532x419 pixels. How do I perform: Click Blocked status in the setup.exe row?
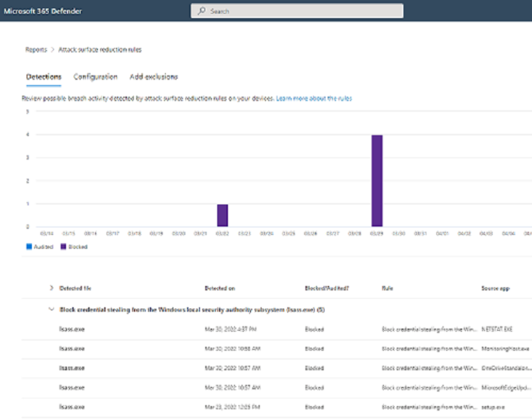coord(314,407)
